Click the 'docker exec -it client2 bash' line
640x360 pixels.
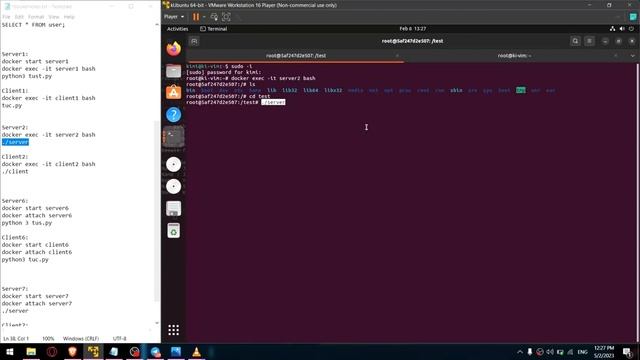pyautogui.click(x=49, y=164)
